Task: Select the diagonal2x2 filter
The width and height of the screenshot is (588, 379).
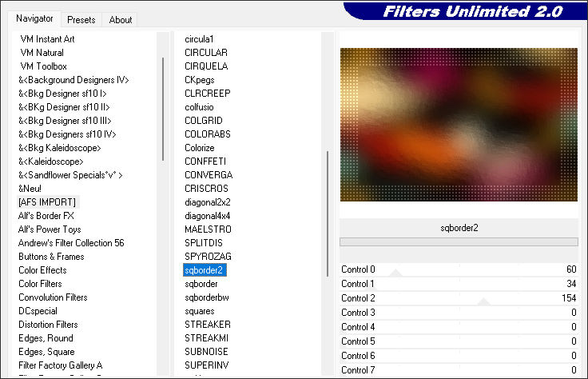Action: (207, 202)
